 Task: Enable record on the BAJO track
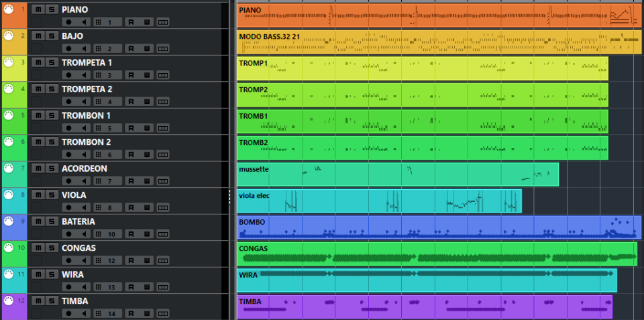tap(68, 48)
